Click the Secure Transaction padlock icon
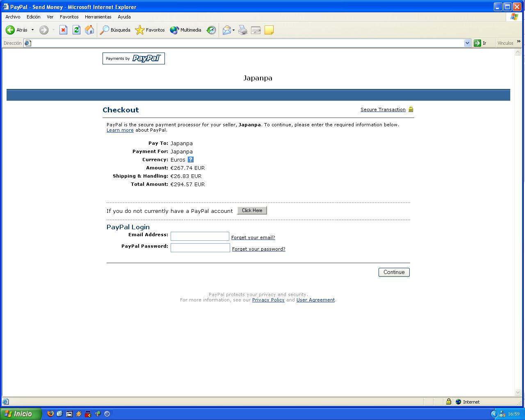The width and height of the screenshot is (525, 420). [411, 109]
